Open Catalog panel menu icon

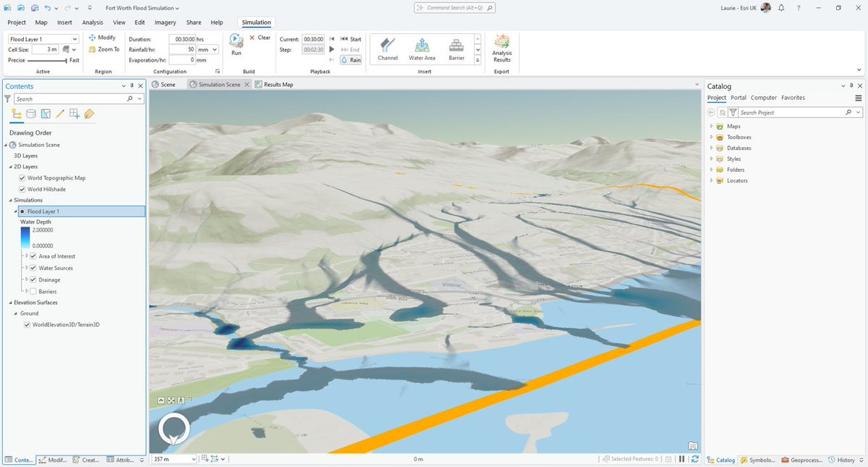(859, 98)
